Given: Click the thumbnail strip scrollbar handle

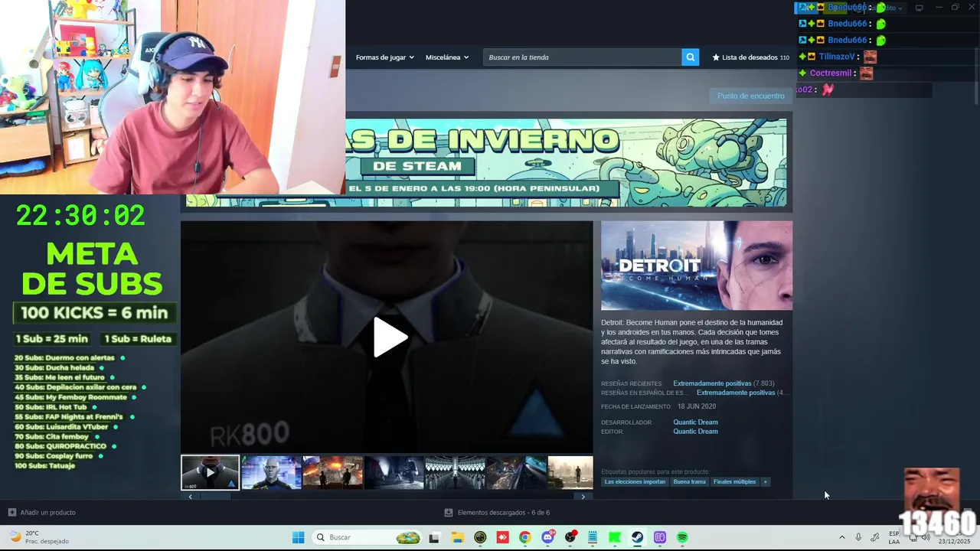Looking at the screenshot, I should coord(216,497).
